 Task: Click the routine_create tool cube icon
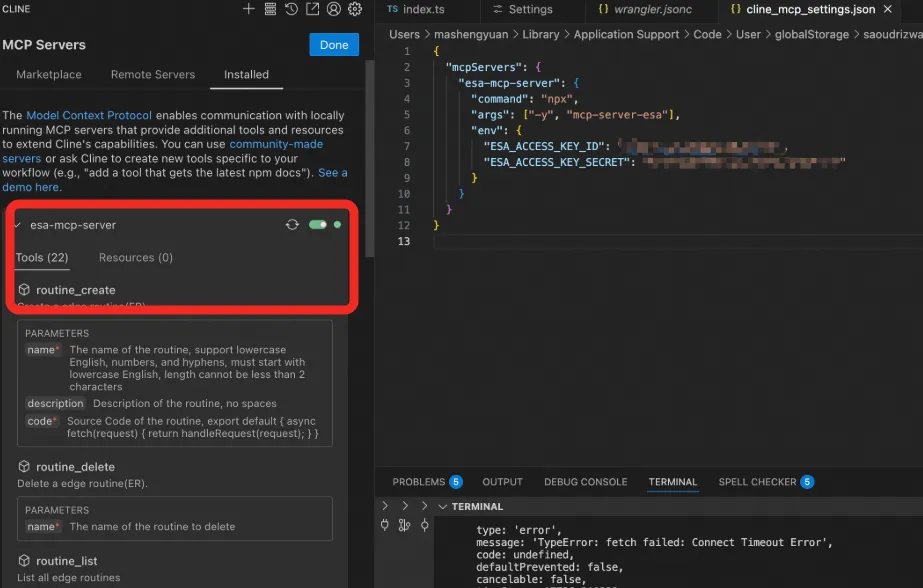(x=24, y=290)
